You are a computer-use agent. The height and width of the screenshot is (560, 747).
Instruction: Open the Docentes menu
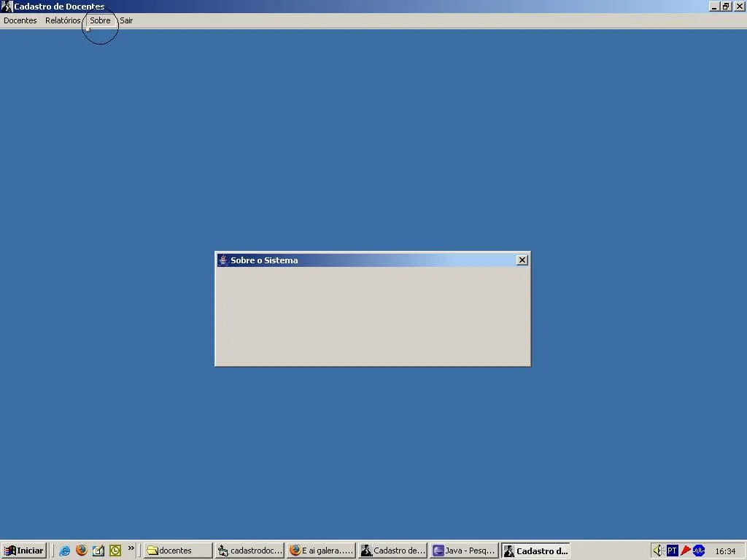coord(20,20)
